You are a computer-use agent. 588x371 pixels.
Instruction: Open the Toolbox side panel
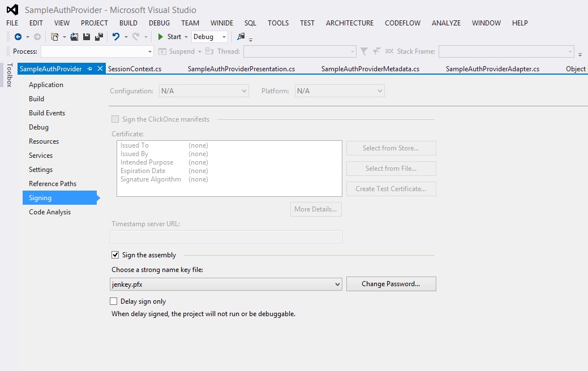[9, 75]
